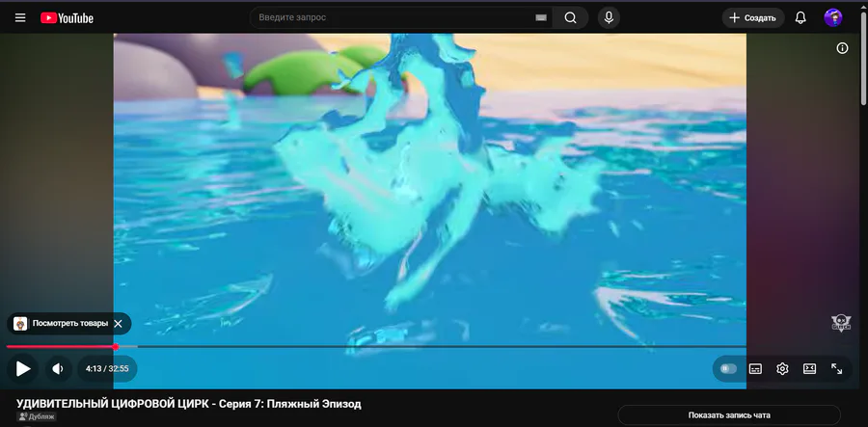This screenshot has height=427, width=868.
Task: Click the red progress bar scrubber
Action: coord(116,347)
